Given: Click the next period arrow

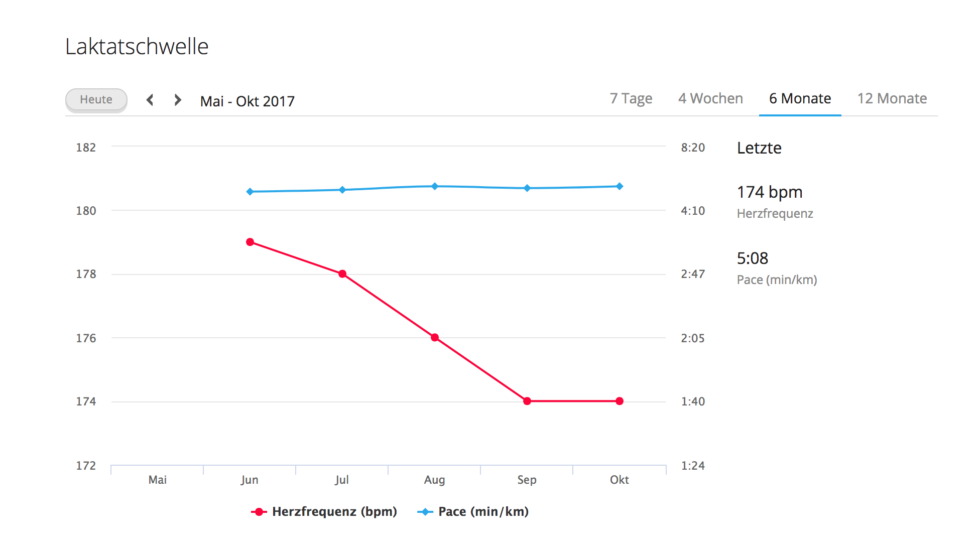Looking at the screenshot, I should (x=178, y=100).
